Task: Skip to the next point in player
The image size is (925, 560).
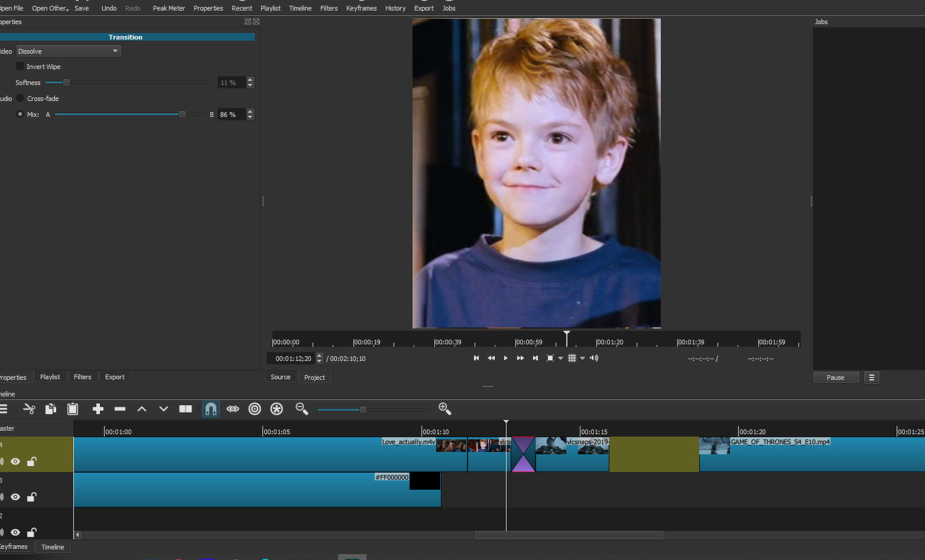Action: (x=536, y=358)
